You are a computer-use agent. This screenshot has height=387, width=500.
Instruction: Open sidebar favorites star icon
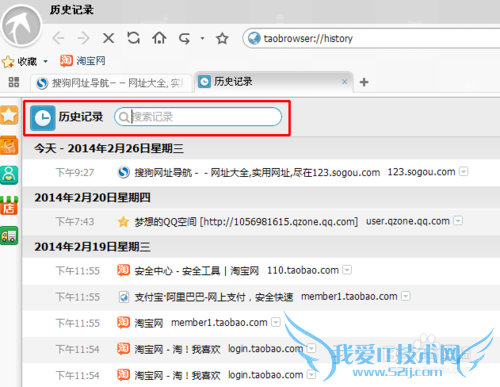click(9, 115)
